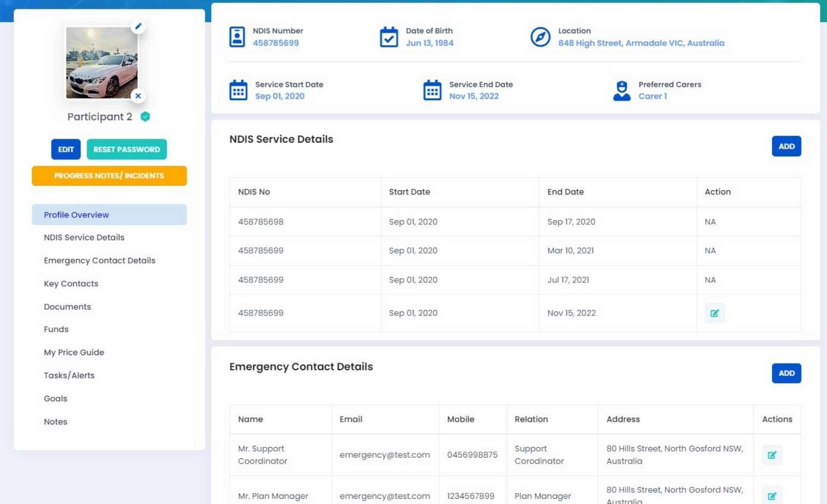Screen dimensions: 827x504
Task: Edit Mr. Support Coordinator emergency contact
Action: click(x=771, y=455)
